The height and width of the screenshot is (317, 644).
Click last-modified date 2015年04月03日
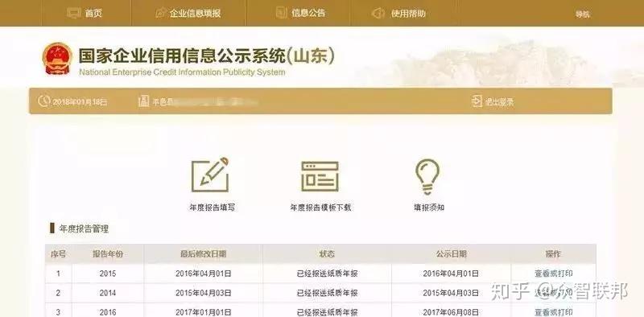(204, 293)
